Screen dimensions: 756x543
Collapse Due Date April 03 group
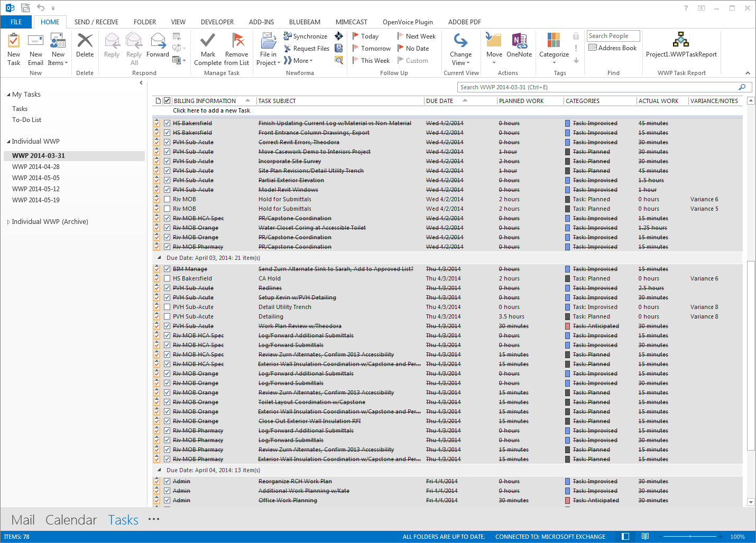coord(159,258)
